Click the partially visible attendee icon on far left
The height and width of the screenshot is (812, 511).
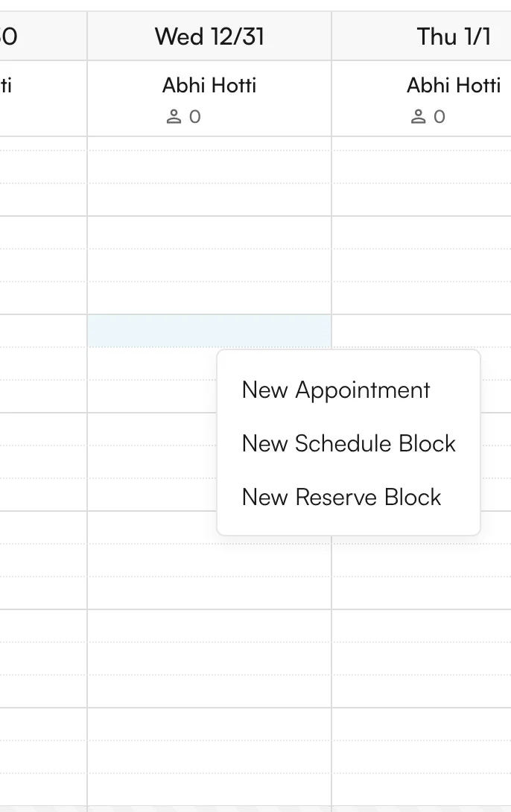click(4, 116)
